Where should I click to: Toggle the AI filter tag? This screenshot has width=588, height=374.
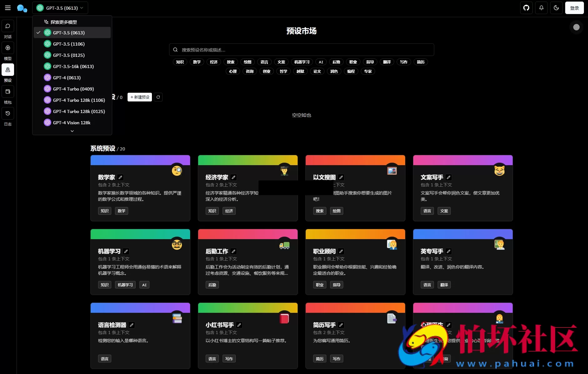pyautogui.click(x=321, y=62)
